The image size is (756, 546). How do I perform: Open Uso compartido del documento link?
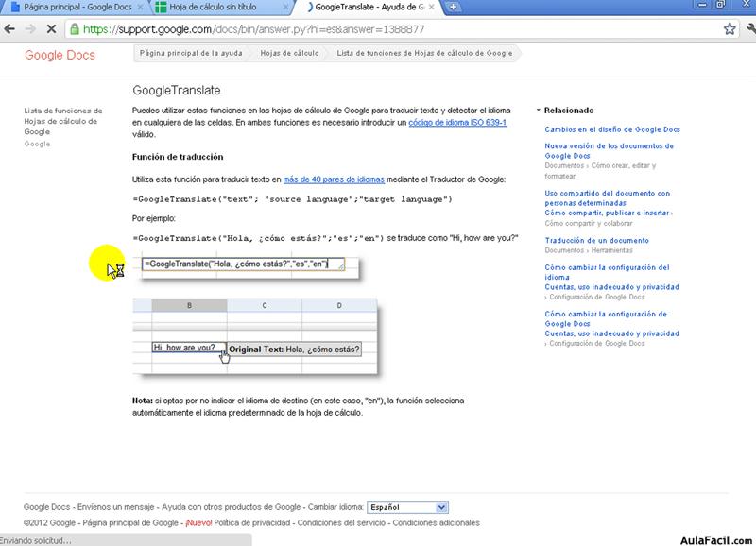click(607, 197)
